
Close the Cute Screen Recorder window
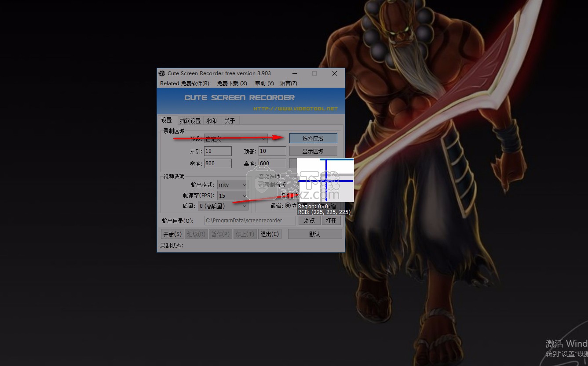pos(335,73)
